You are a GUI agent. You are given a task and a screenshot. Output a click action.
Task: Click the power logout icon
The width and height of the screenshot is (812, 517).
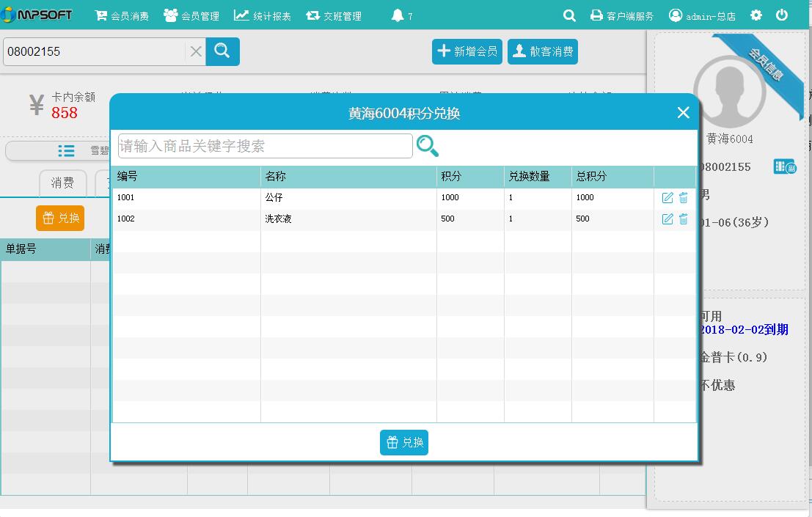[782, 15]
